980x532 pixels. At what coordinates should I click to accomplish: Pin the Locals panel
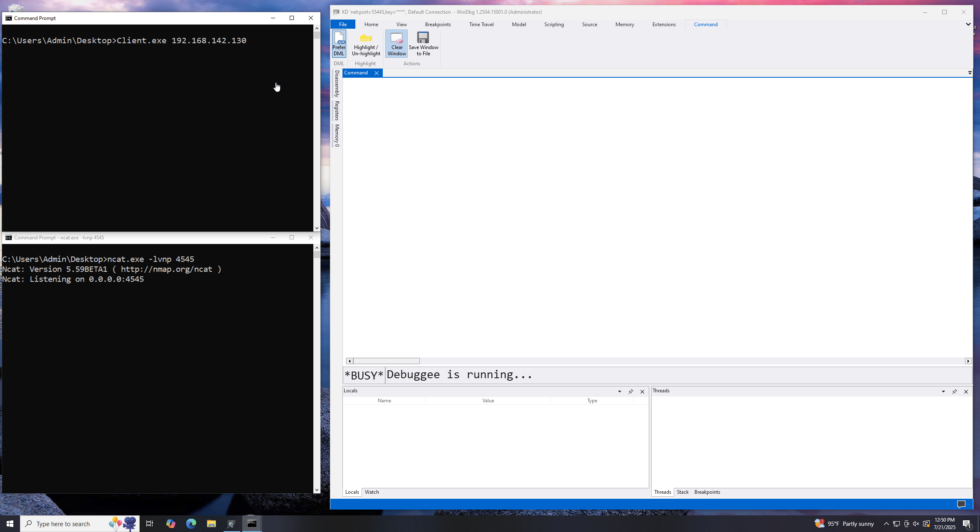630,392
